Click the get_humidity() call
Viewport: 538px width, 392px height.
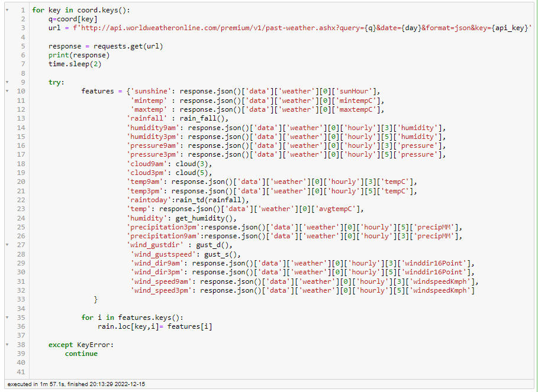[204, 218]
